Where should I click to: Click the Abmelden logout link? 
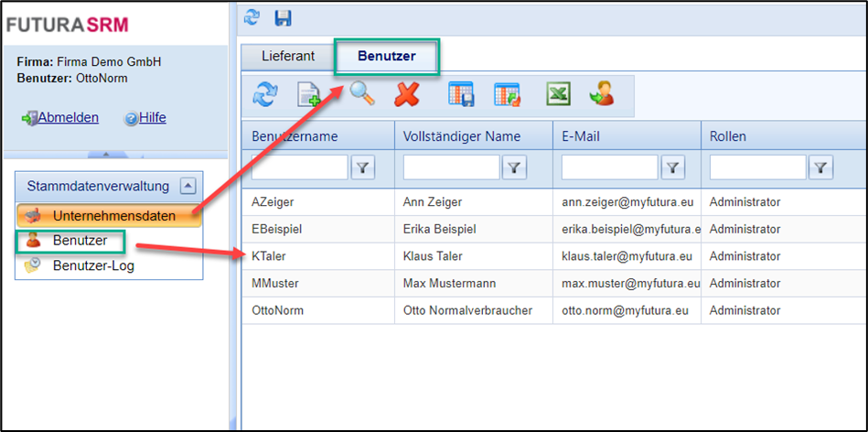tap(68, 117)
